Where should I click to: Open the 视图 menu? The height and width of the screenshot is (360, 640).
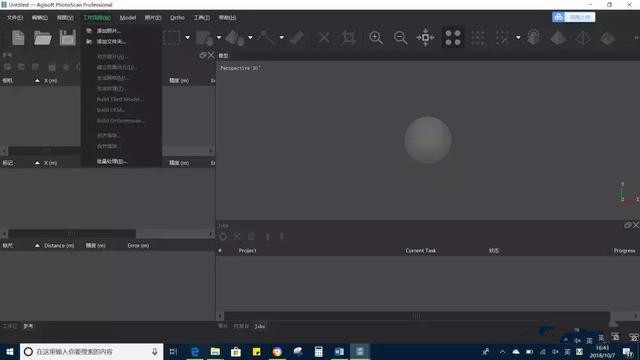(x=65, y=18)
